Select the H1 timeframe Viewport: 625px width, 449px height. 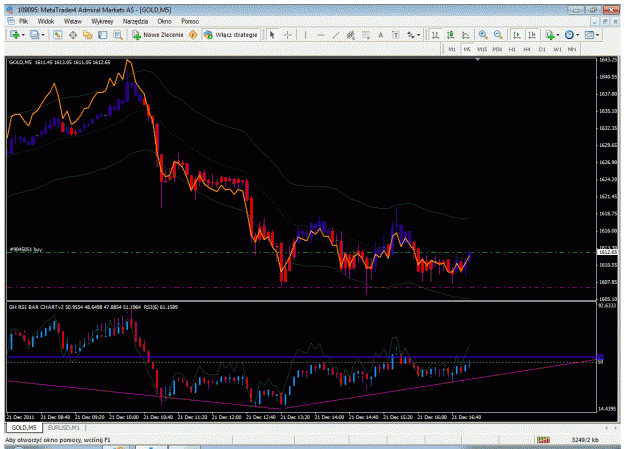[x=512, y=49]
